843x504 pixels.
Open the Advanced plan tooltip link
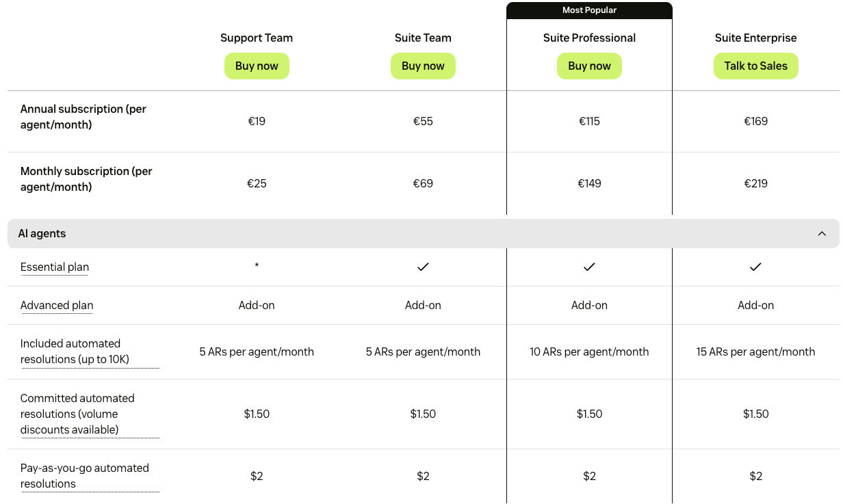[57, 306]
